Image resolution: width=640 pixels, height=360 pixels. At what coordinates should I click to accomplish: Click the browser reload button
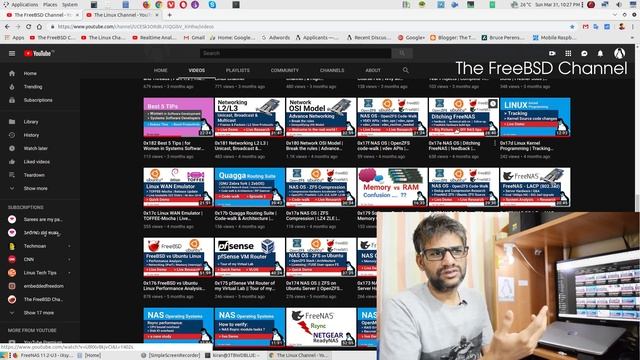29,27
